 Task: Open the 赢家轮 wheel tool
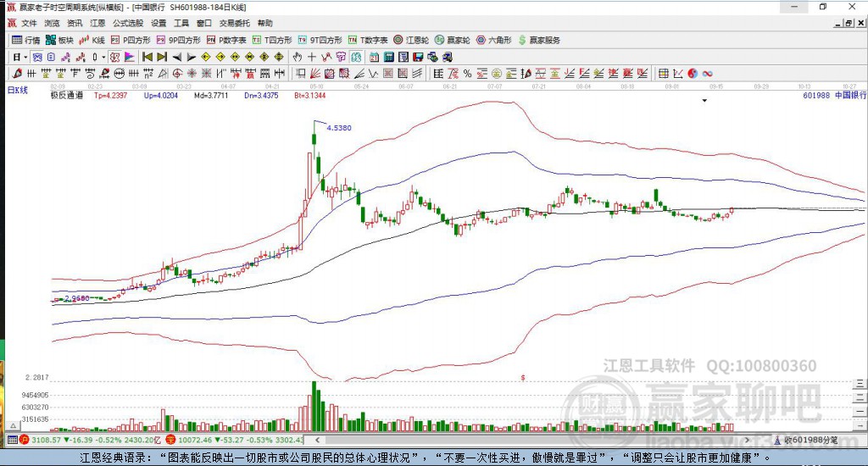pos(453,40)
